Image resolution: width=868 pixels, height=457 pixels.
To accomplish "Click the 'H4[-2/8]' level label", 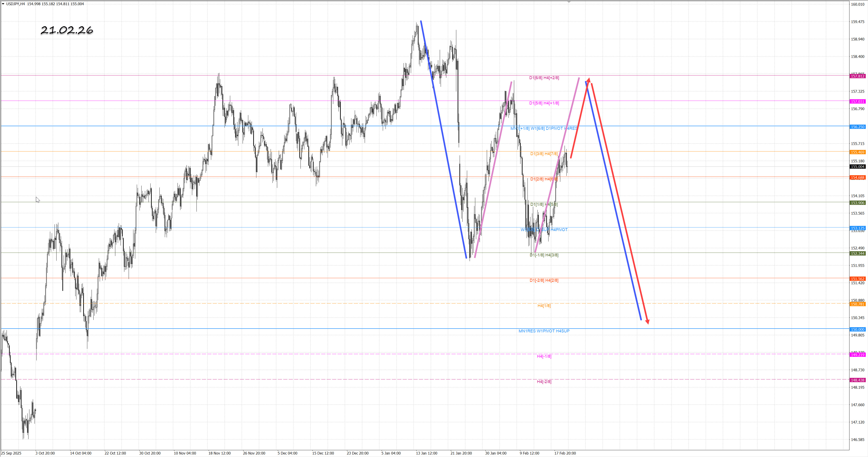I will [x=544, y=381].
